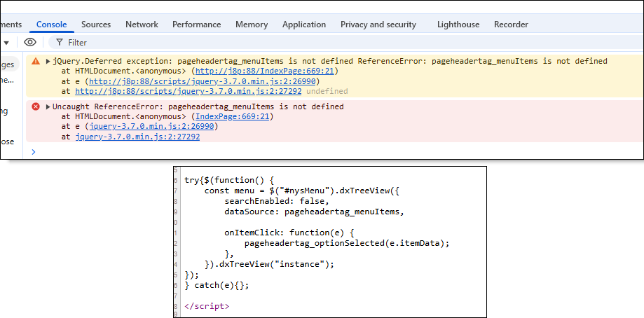Open the Lighthouse tab
This screenshot has width=644, height=318.
tap(458, 25)
